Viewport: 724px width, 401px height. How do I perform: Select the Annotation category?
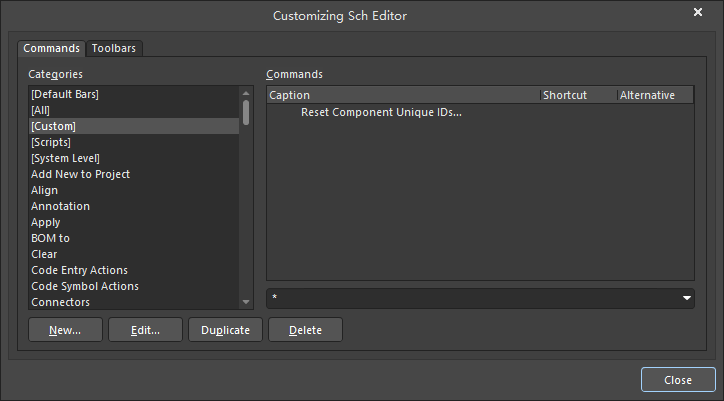pyautogui.click(x=60, y=206)
